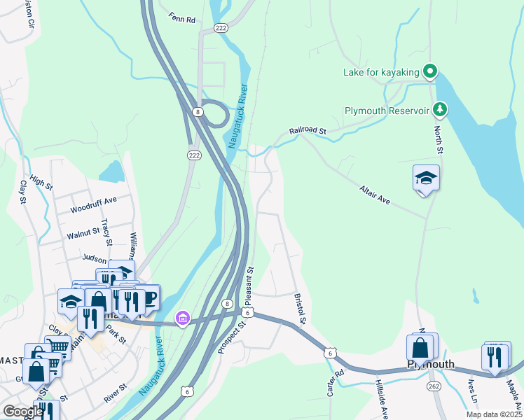The width and height of the screenshot is (524, 420).
Task: Click the shopping bag marker near MAST label
Action: click(36, 373)
